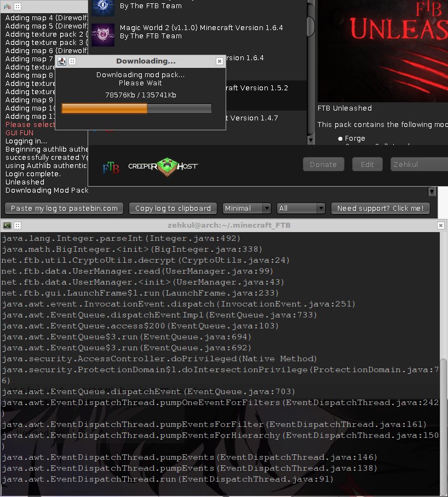Click the terminal icon in the terminal titlebar

(7, 226)
